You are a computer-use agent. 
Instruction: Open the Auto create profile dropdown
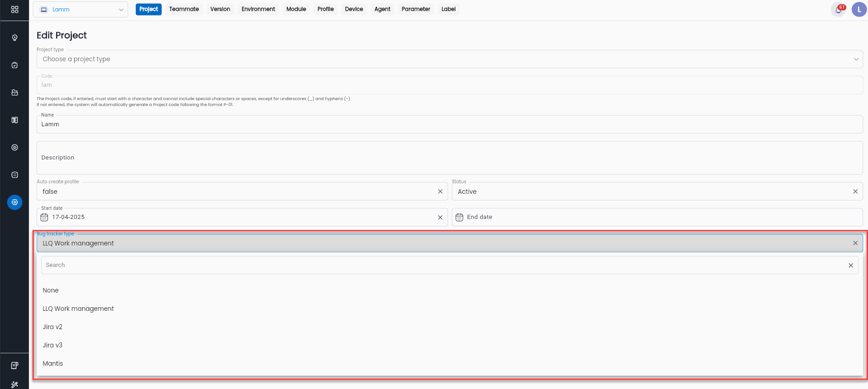point(242,192)
